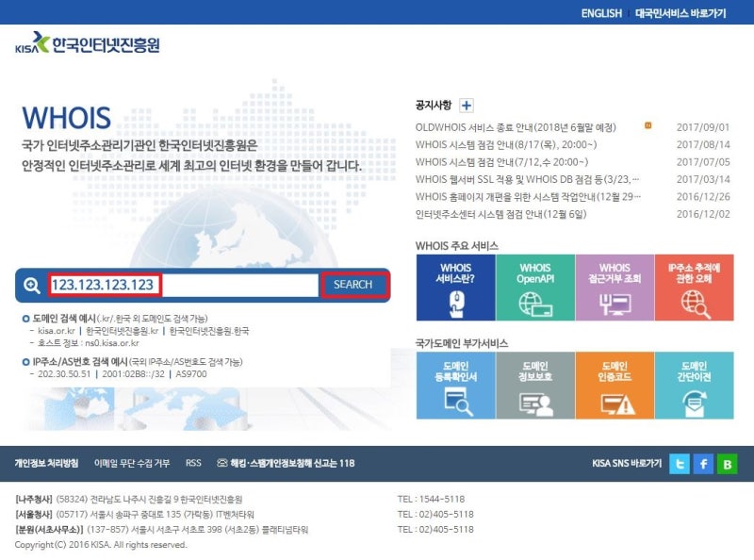Open the WHOIS 시스템 점검 안내 7/12 notice
This screenshot has width=754, height=560.
(x=501, y=162)
